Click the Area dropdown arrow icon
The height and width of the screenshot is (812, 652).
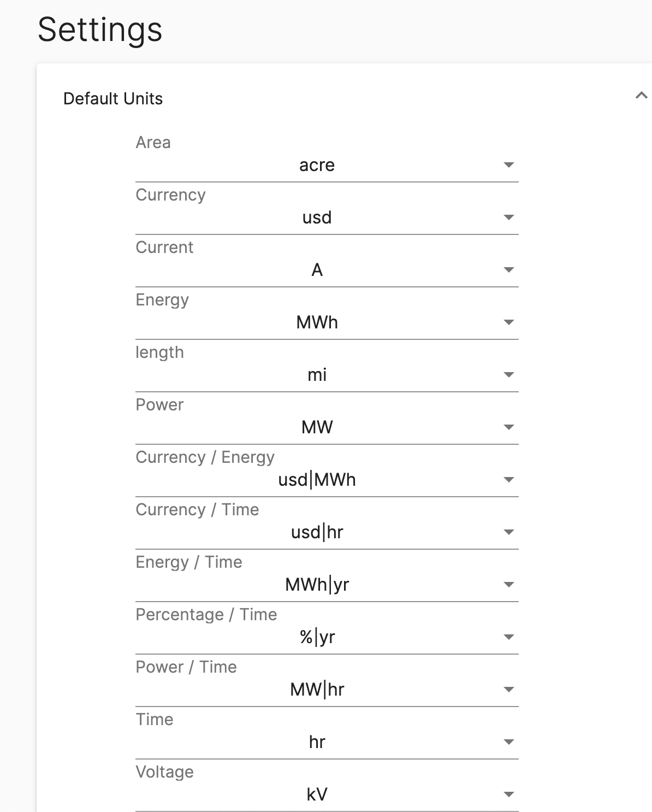point(509,165)
